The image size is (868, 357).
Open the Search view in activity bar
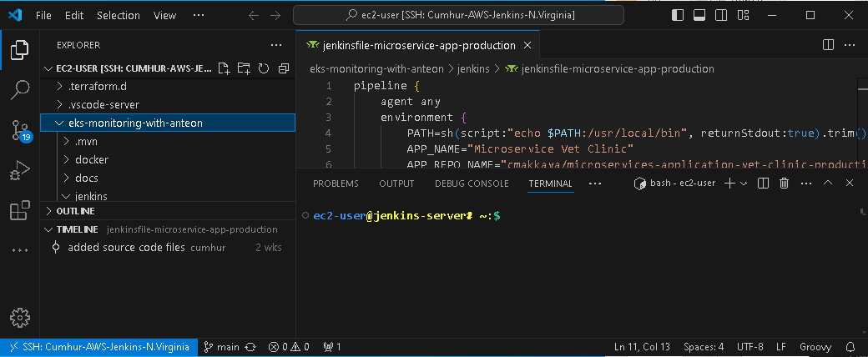pyautogui.click(x=20, y=90)
